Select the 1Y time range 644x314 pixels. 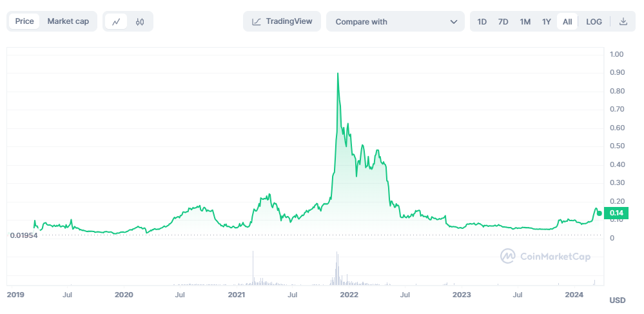click(x=547, y=21)
